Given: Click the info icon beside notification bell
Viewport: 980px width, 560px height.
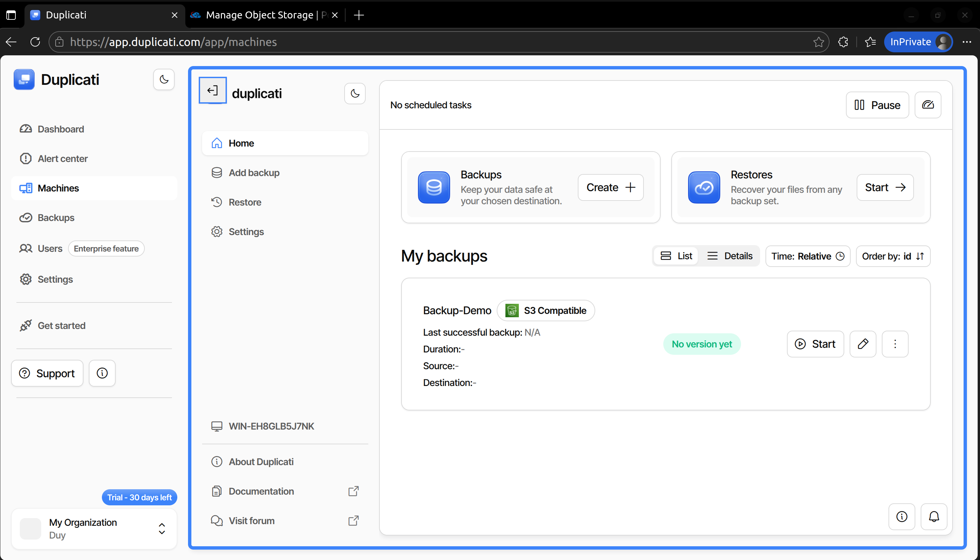Looking at the screenshot, I should click(x=902, y=516).
